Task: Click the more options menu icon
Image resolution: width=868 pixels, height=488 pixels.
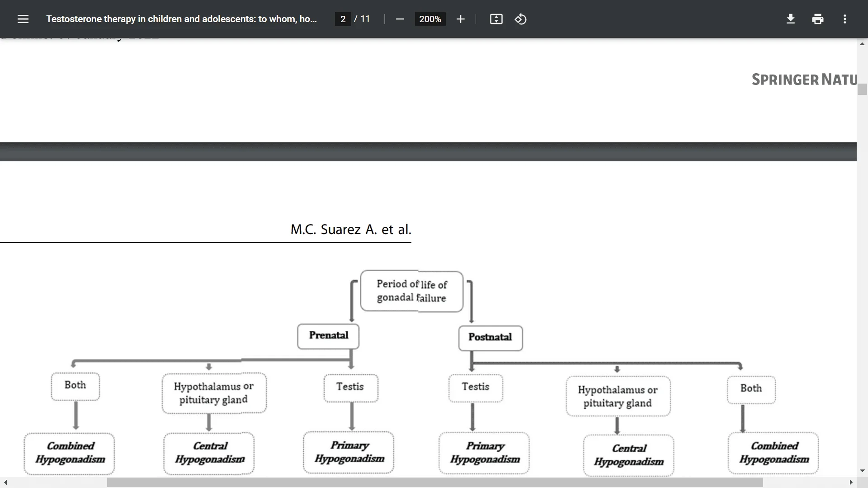Action: [x=845, y=19]
